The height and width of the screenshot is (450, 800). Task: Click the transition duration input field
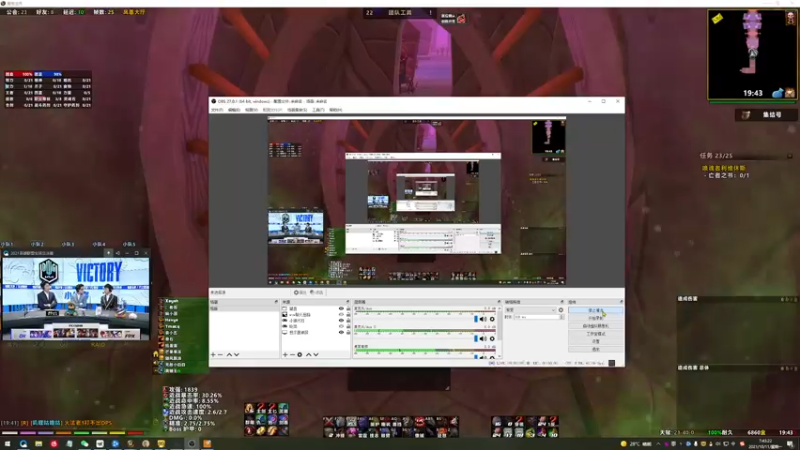tap(537, 317)
